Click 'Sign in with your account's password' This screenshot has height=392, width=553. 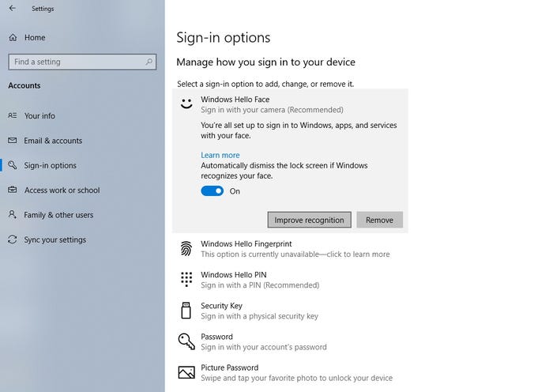pos(263,347)
